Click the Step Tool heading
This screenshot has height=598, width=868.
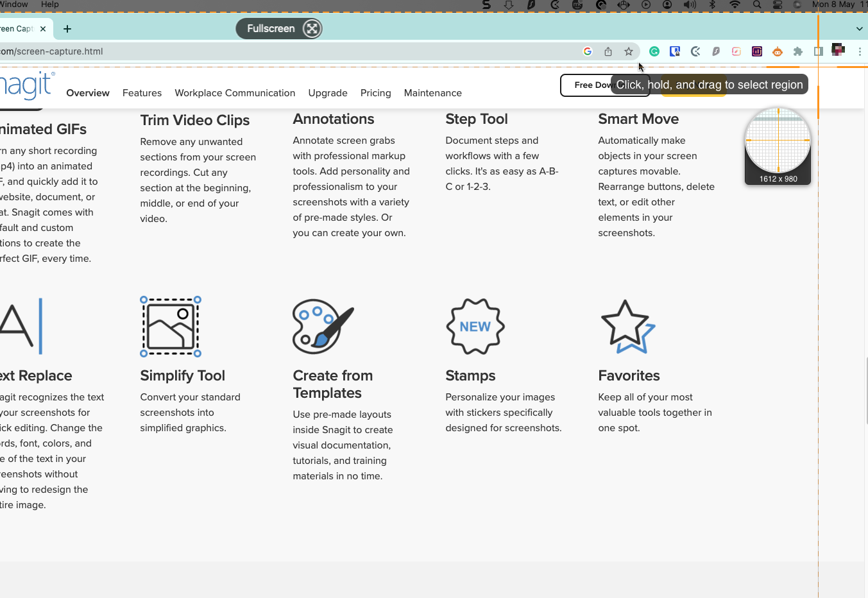click(x=477, y=119)
